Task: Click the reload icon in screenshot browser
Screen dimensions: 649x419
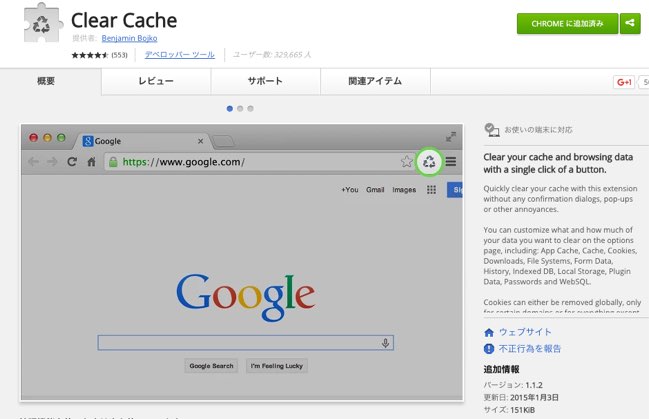Action: tap(72, 161)
